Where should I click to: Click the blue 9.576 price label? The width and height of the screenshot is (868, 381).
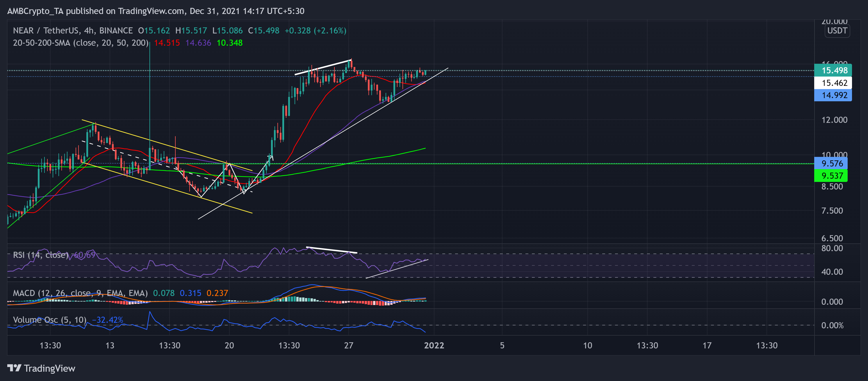(x=830, y=164)
